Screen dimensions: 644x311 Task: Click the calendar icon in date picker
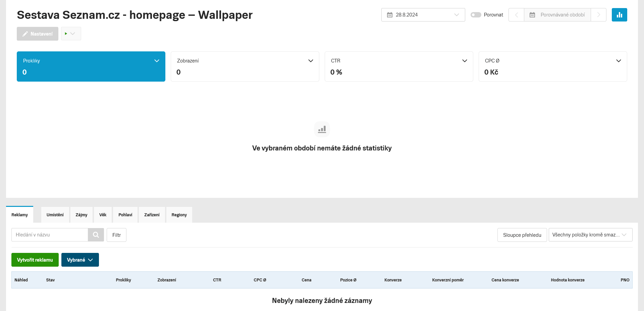coord(390,15)
